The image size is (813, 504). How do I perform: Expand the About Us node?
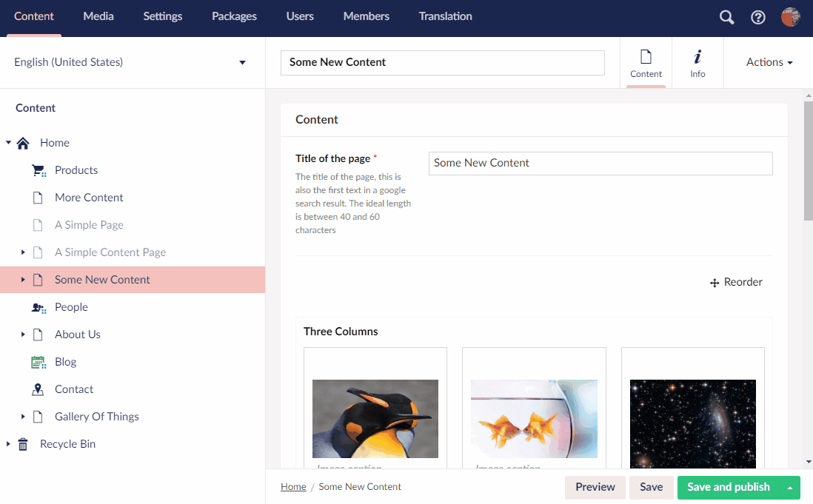point(23,335)
